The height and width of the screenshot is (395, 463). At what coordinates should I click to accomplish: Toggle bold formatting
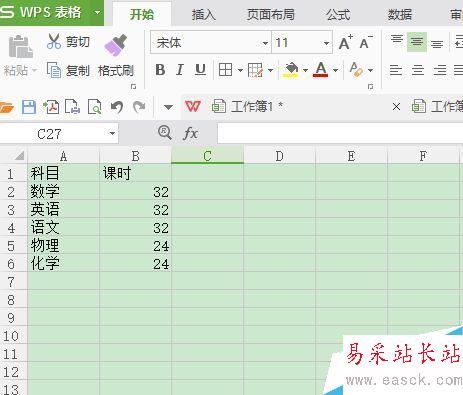pos(160,70)
